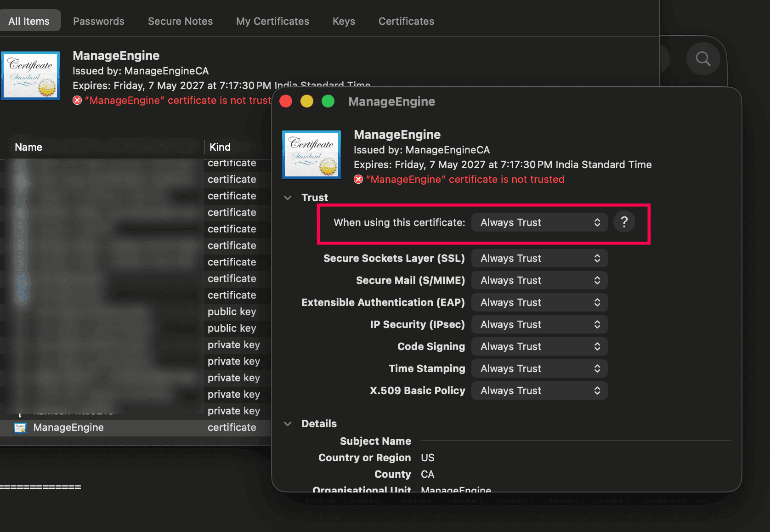This screenshot has width=770, height=532.
Task: Zoom the ManageEngine window with green button
Action: pos(328,101)
